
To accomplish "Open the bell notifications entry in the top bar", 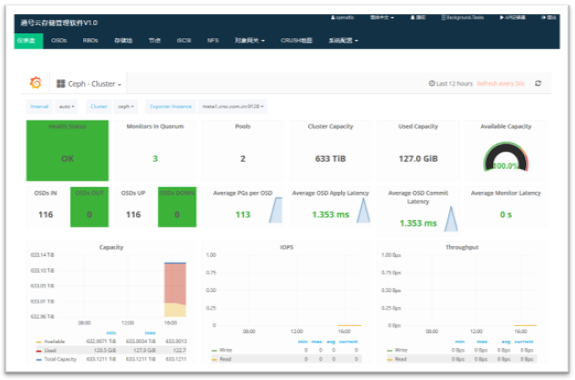I will point(418,17).
